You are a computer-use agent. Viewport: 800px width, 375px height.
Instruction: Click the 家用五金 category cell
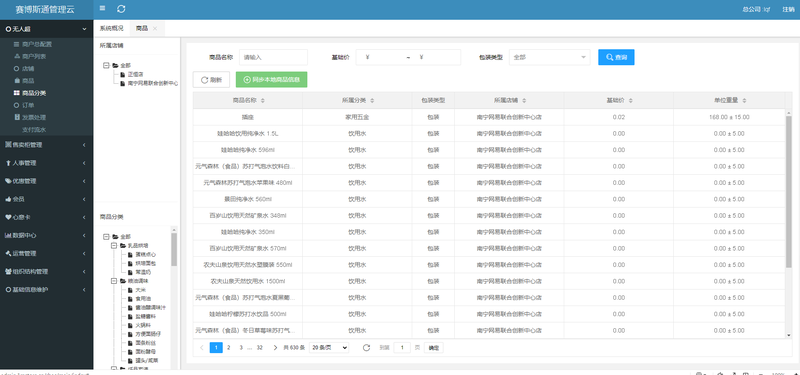point(357,117)
